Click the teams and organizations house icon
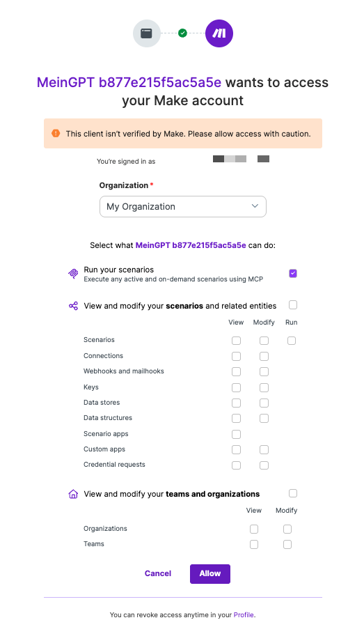 (x=73, y=494)
